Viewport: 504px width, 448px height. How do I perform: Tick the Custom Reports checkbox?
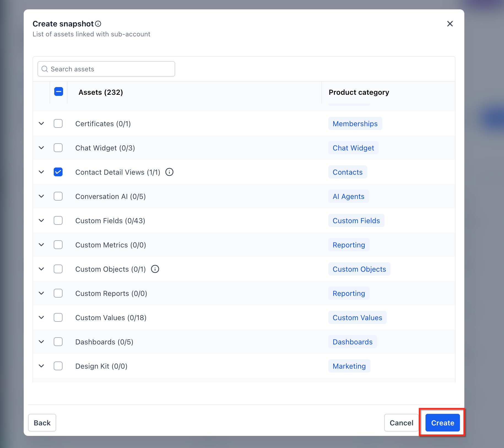[58, 293]
